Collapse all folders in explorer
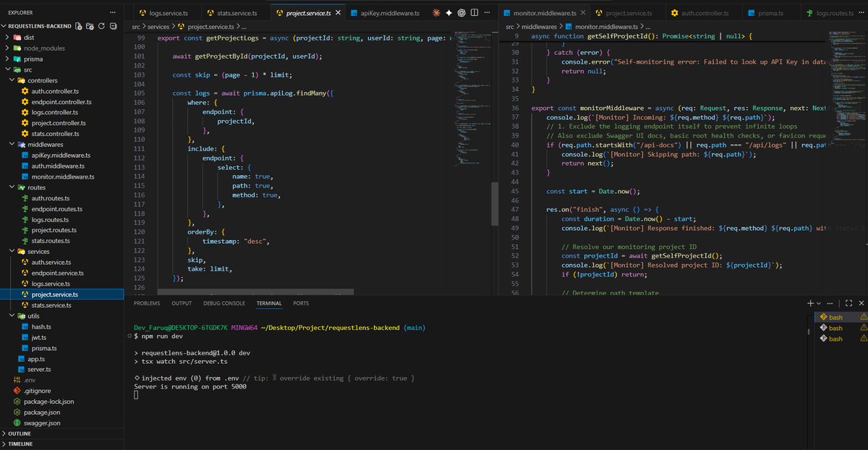The height and width of the screenshot is (450, 868). [x=113, y=25]
